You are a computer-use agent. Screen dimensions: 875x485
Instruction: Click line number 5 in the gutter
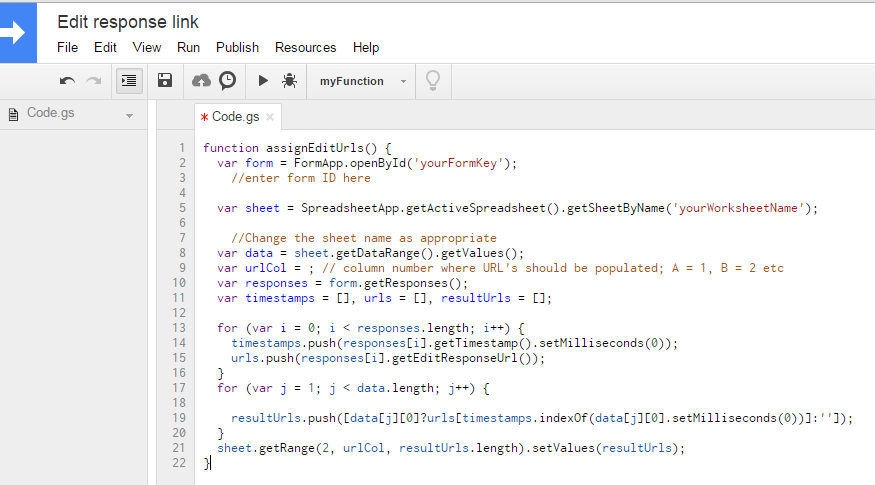182,208
